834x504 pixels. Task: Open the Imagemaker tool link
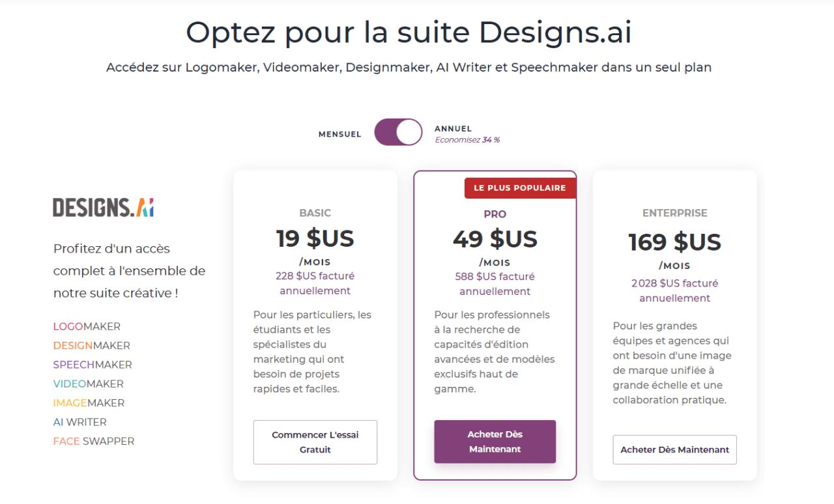(88, 402)
